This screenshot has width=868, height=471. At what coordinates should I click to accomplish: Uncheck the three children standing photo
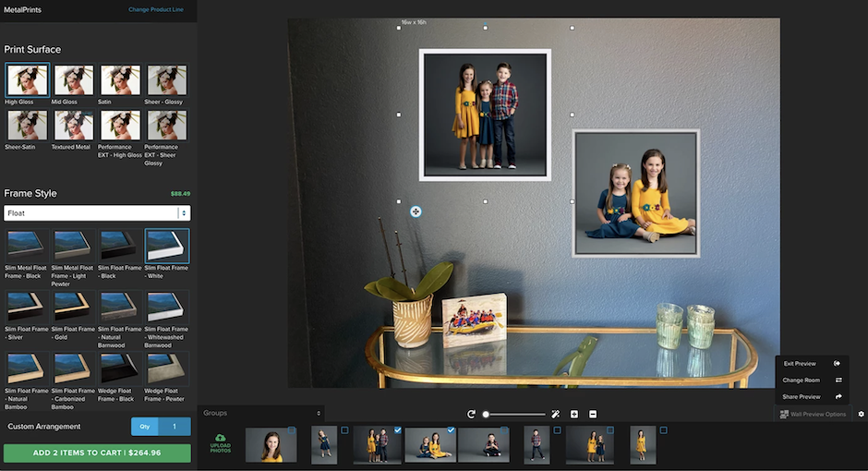(398, 430)
